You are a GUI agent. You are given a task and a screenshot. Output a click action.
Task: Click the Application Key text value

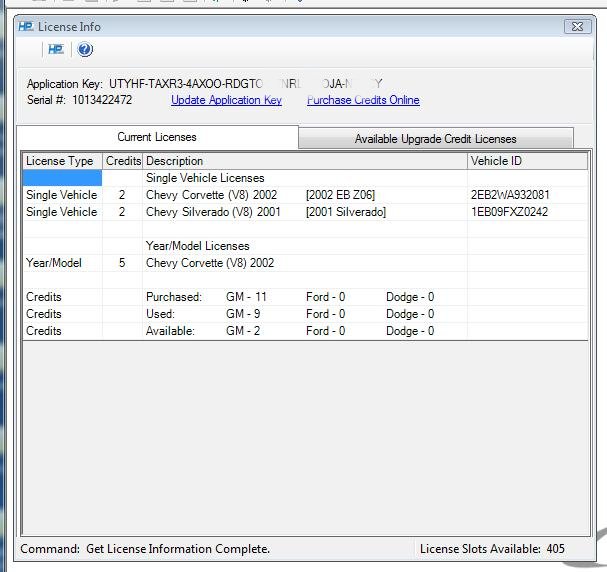click(x=245, y=84)
